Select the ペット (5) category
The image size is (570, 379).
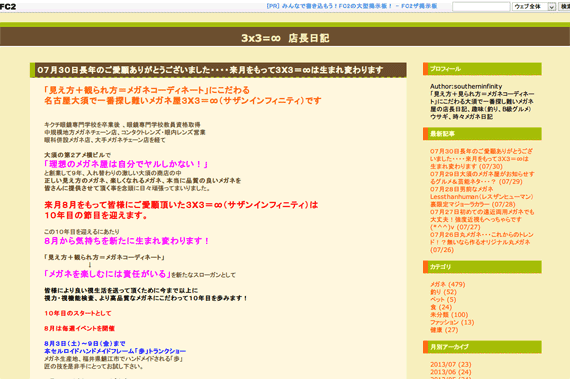pyautogui.click(x=443, y=299)
